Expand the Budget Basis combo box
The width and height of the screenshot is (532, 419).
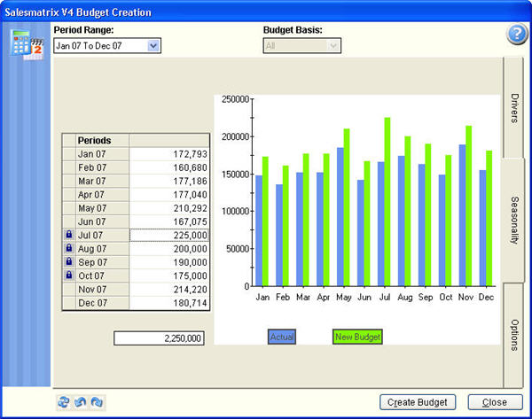(332, 45)
